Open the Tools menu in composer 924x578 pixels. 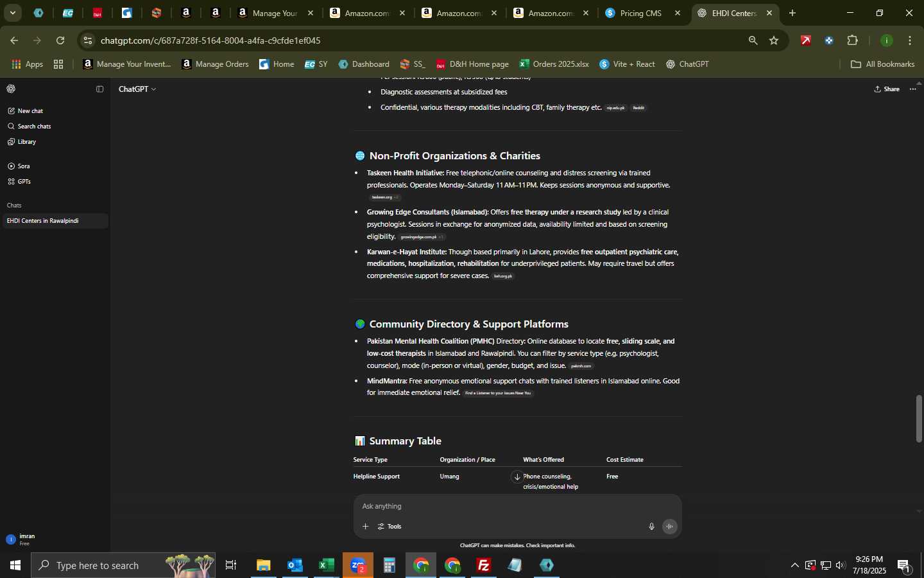point(389,527)
